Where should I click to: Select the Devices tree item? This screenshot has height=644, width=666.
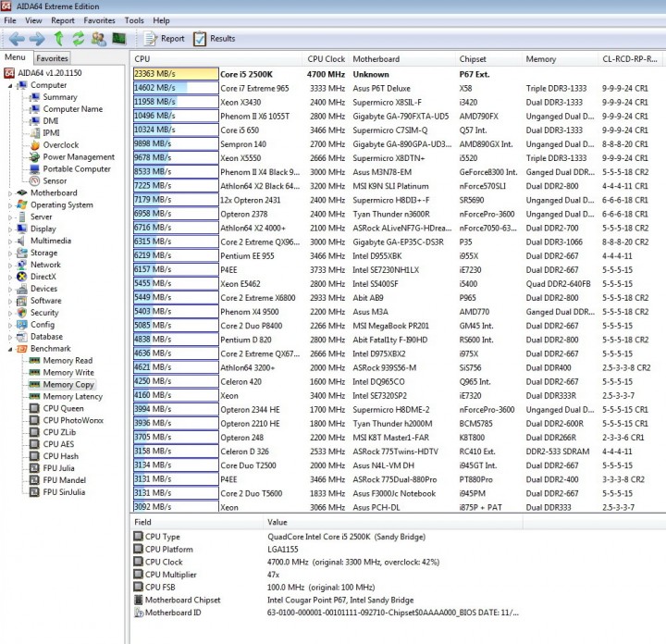[x=43, y=289]
